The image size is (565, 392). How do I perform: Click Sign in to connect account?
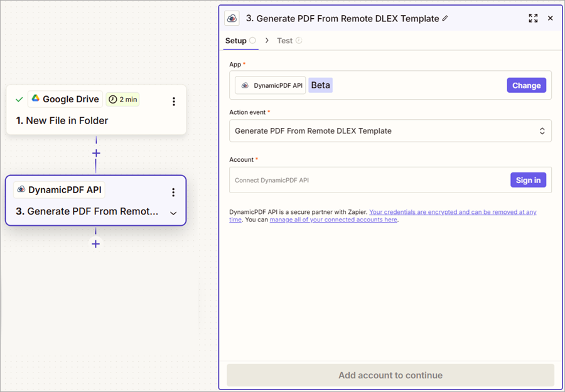click(528, 180)
